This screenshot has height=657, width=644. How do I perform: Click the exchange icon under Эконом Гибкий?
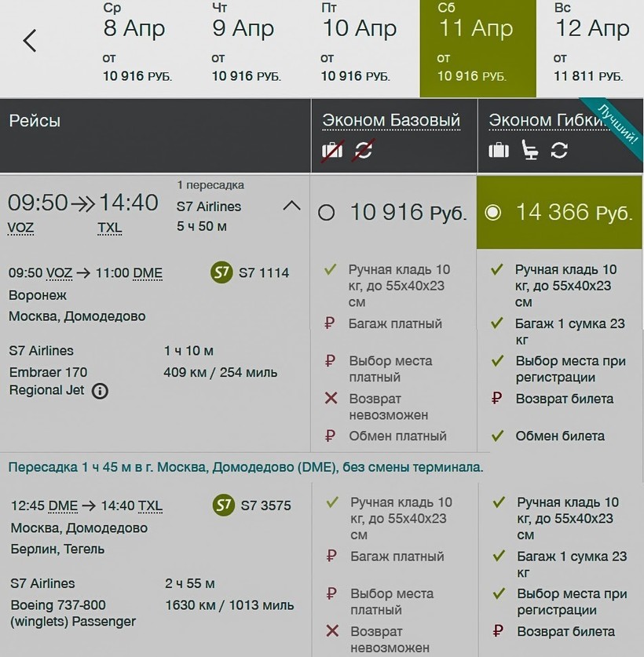pyautogui.click(x=559, y=150)
